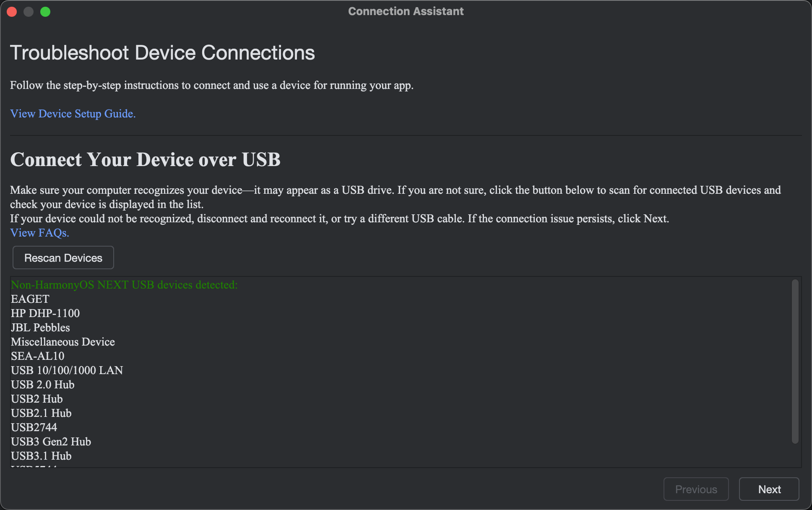Select HP DHP-1100 in the device list
The image size is (812, 510).
[x=45, y=313]
